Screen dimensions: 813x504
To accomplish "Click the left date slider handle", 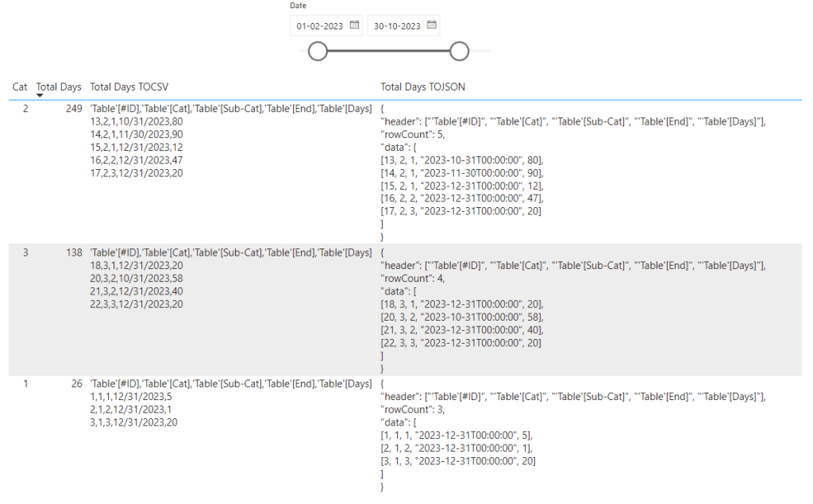I will point(318,52).
